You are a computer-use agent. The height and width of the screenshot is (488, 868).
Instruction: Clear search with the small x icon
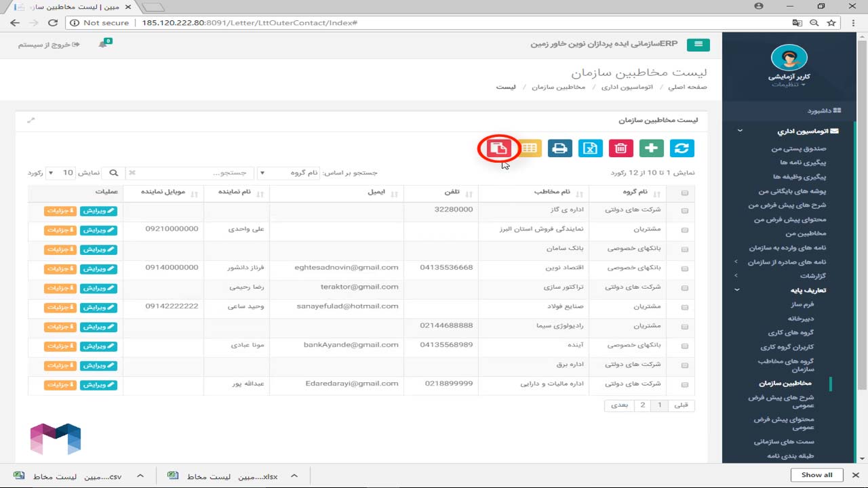coord(132,173)
